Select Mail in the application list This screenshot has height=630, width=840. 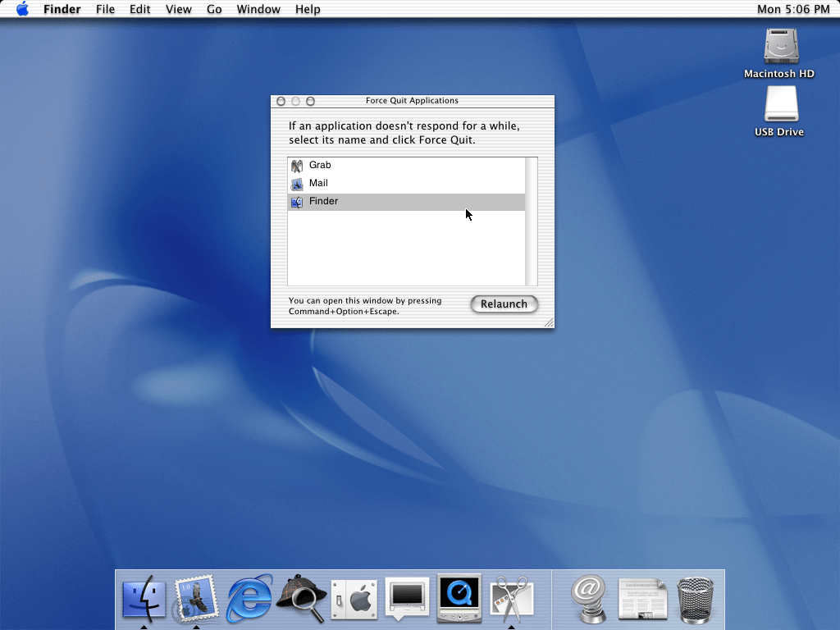406,183
